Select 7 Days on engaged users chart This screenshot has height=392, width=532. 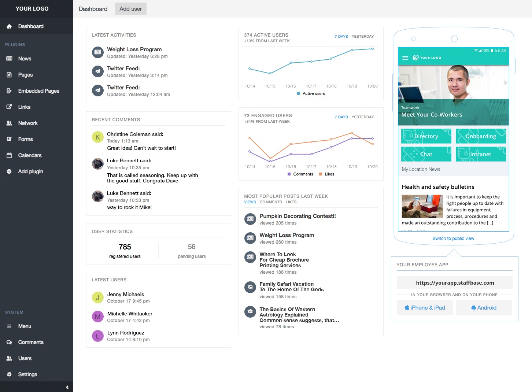pos(341,117)
